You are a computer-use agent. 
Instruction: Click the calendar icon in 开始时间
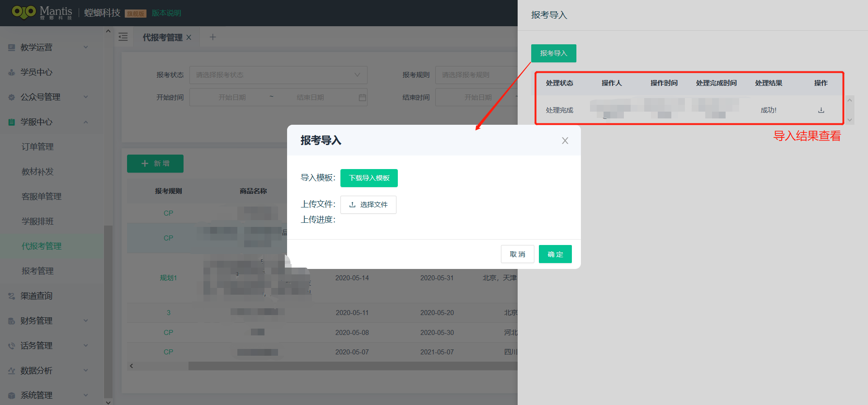click(x=362, y=98)
